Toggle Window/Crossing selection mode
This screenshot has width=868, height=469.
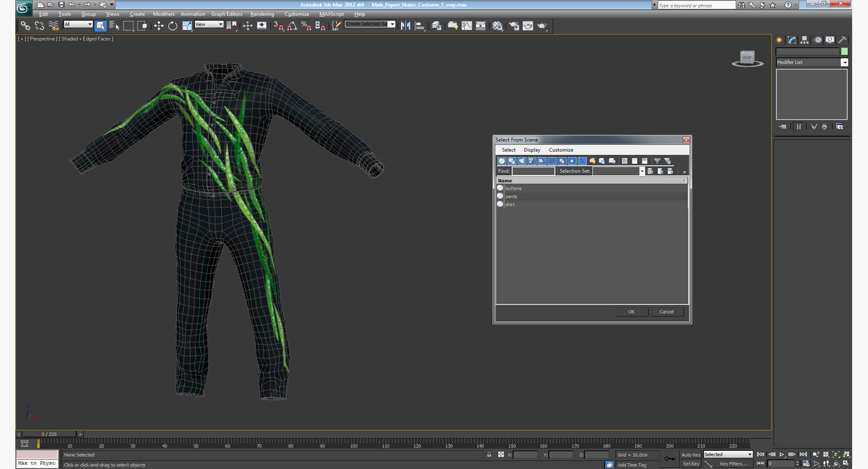pos(143,26)
